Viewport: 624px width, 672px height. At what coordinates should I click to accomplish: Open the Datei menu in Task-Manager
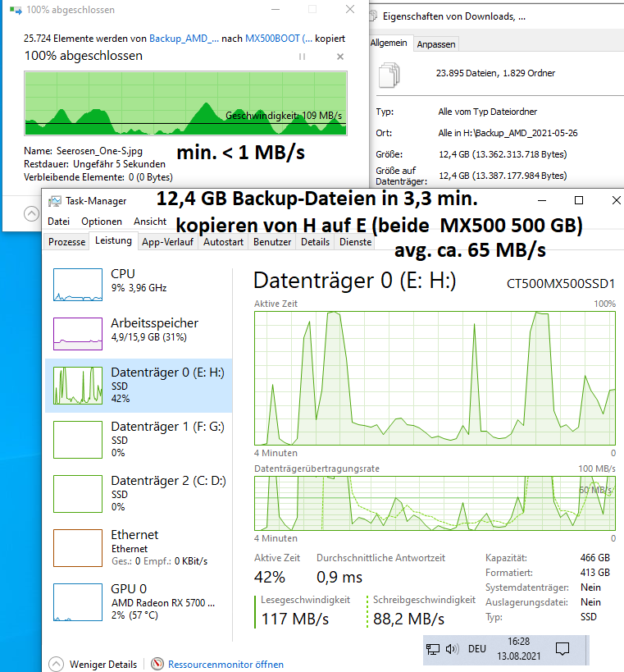click(x=59, y=222)
